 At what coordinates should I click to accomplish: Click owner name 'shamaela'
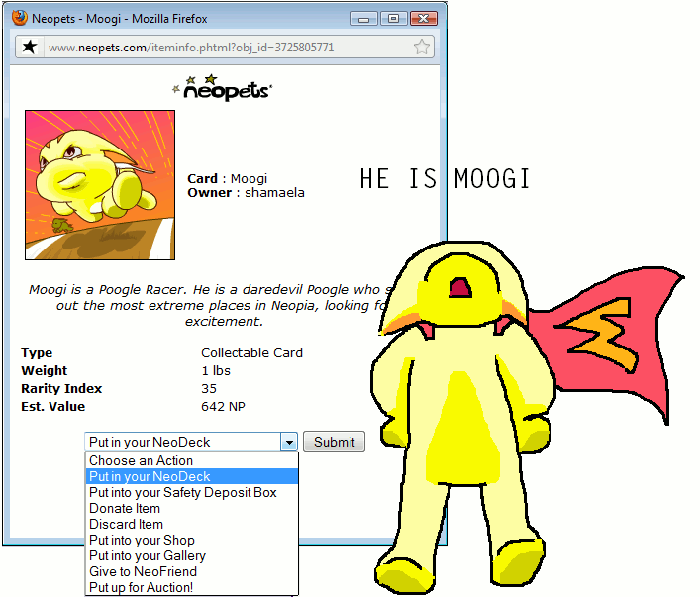coord(274,192)
